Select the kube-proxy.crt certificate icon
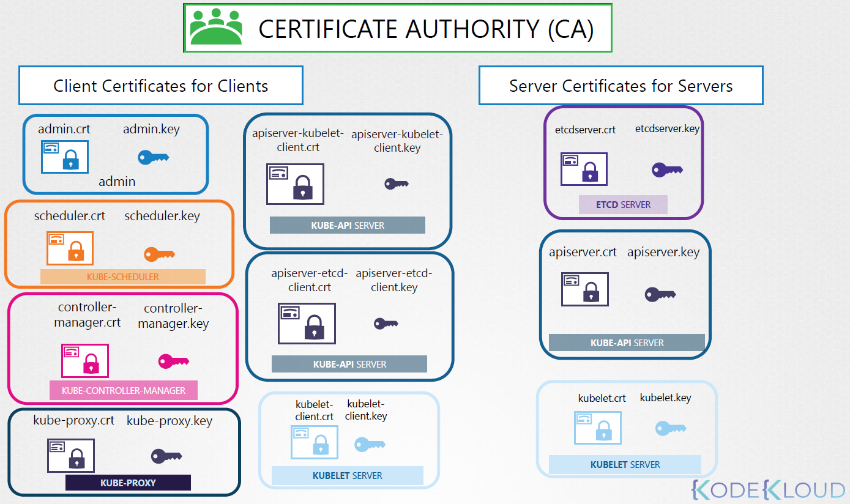 pyautogui.click(x=71, y=456)
